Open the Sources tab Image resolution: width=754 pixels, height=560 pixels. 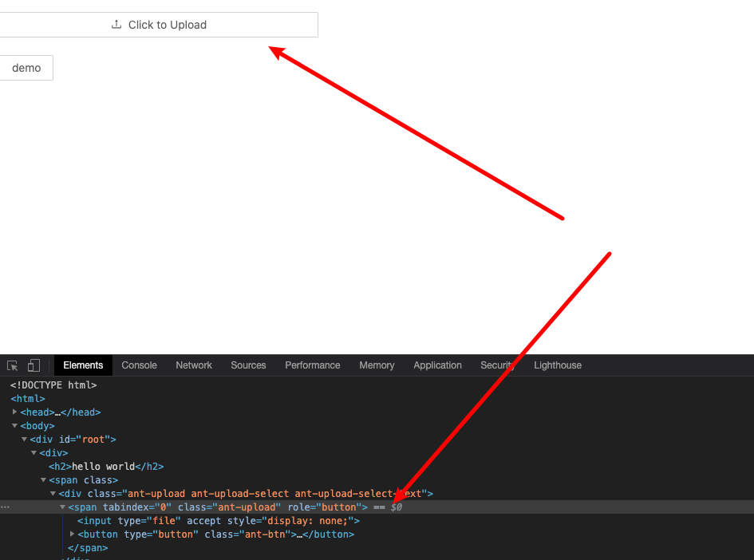tap(248, 365)
